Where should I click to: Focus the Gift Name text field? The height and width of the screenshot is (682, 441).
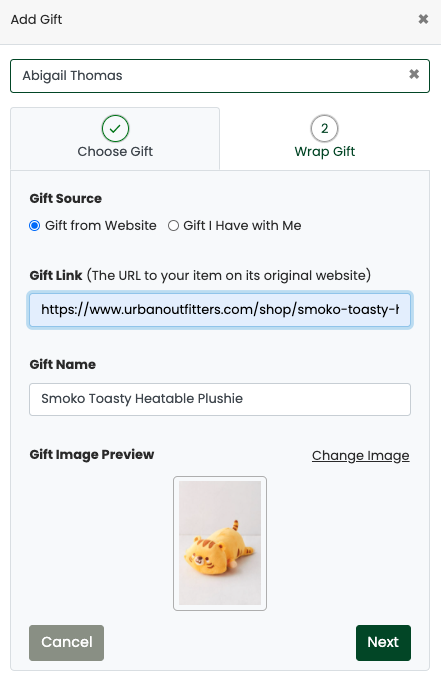pyautogui.click(x=220, y=399)
